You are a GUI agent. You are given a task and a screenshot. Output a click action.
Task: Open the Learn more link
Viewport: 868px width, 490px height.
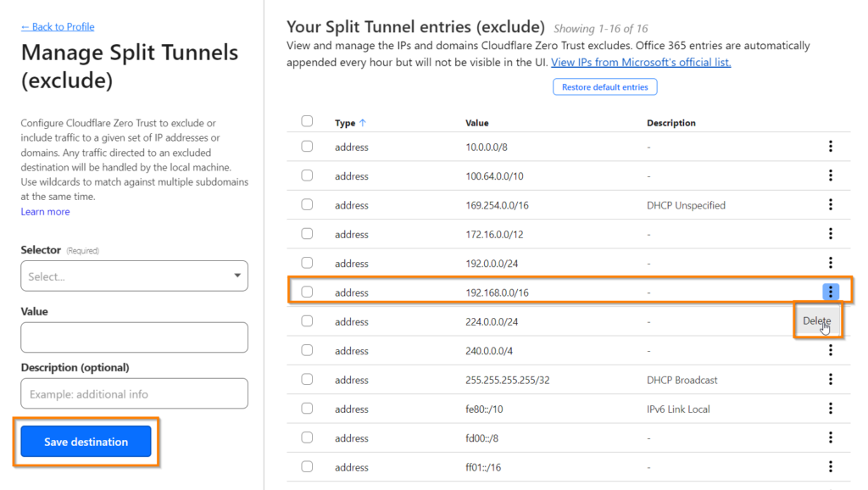coord(46,211)
